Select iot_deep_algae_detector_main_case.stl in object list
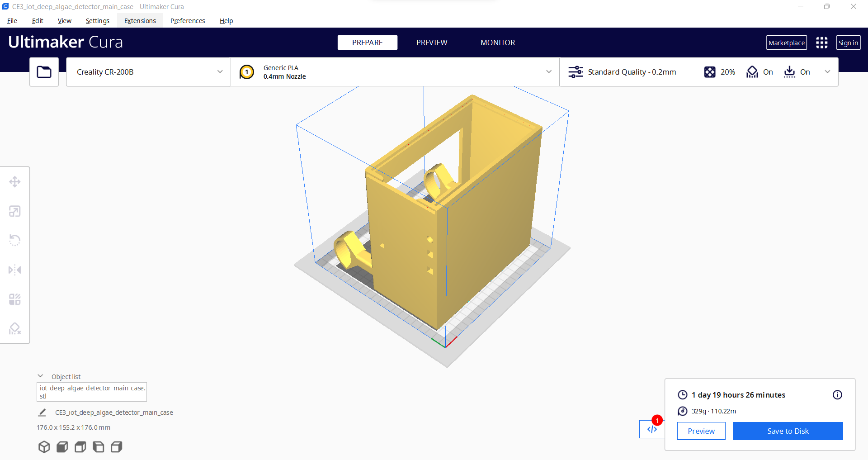 click(92, 392)
